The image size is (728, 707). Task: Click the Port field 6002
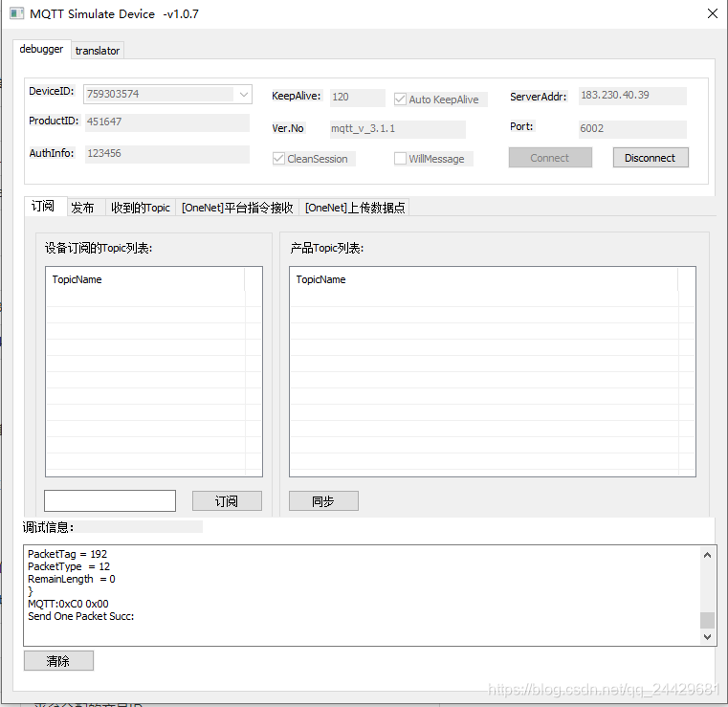[x=632, y=129]
